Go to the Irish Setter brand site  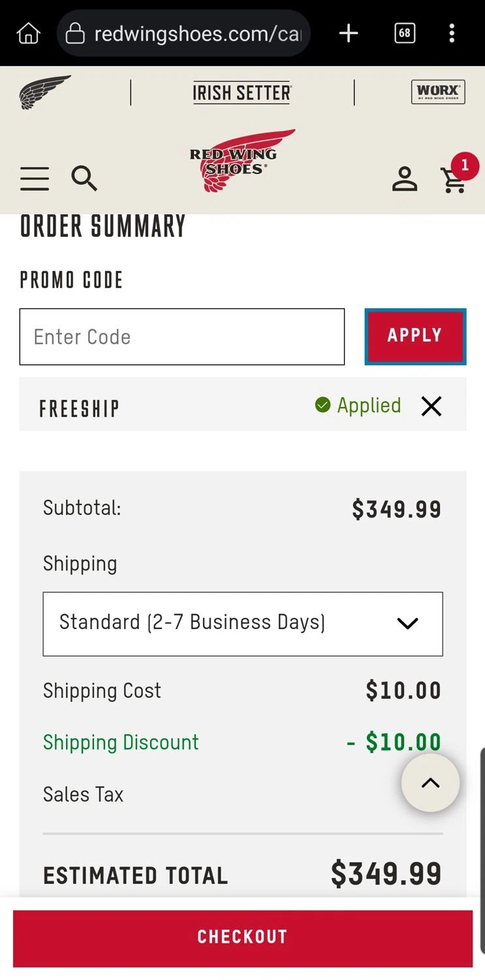[242, 93]
